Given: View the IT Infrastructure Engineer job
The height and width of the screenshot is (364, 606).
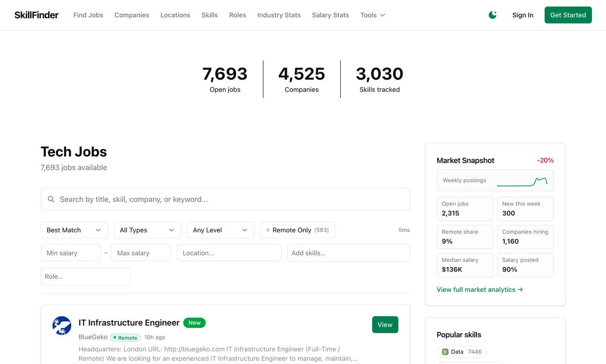Looking at the screenshot, I should [385, 325].
